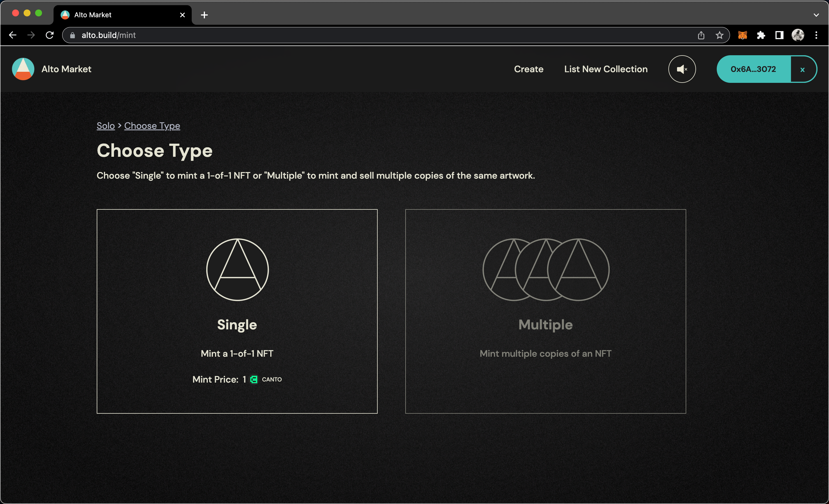Toggle the mute sound speaker button
Image resolution: width=829 pixels, height=504 pixels.
(682, 69)
